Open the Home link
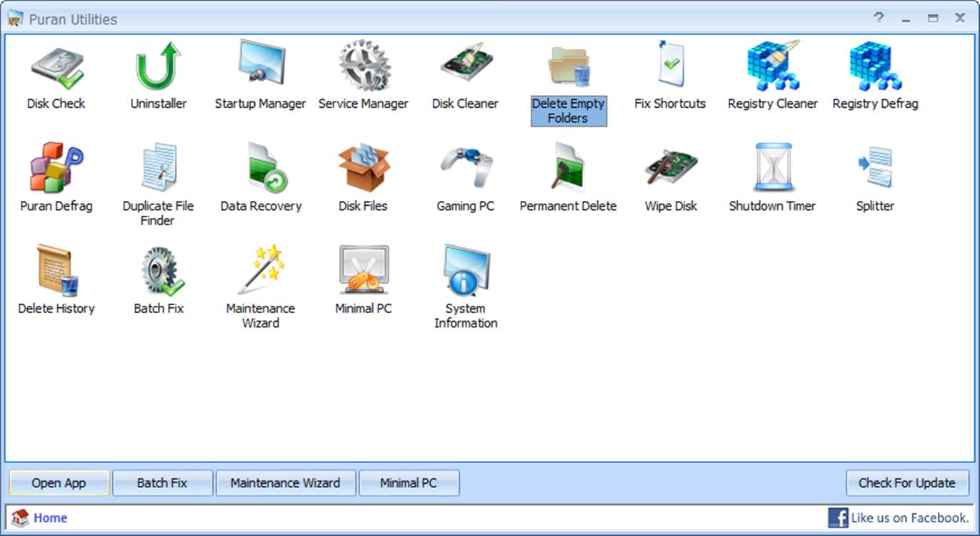 pyautogui.click(x=50, y=518)
